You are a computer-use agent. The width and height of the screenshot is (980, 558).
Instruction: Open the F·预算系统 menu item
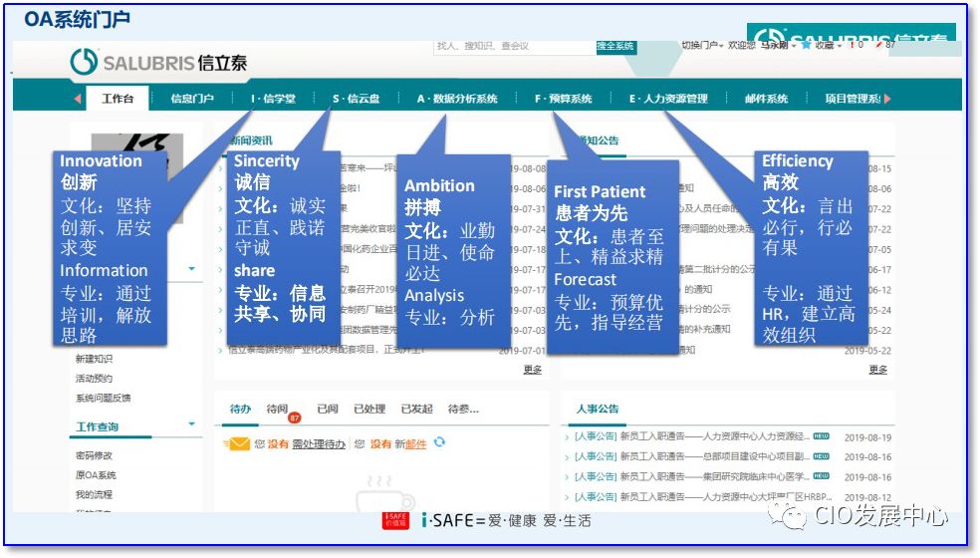point(563,99)
